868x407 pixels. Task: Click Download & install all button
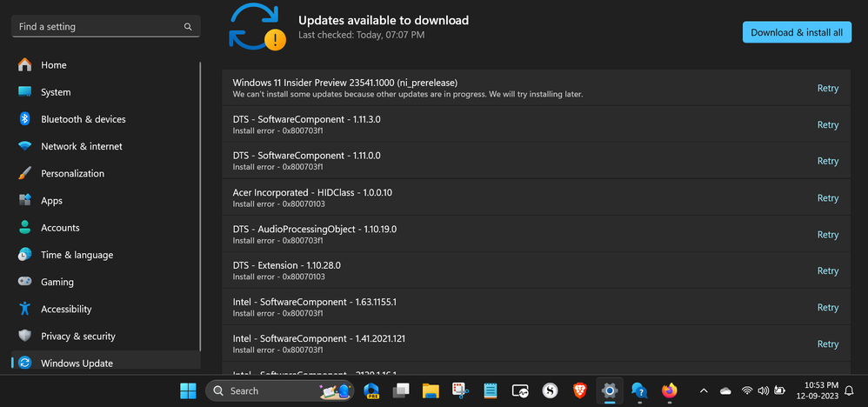coord(797,33)
